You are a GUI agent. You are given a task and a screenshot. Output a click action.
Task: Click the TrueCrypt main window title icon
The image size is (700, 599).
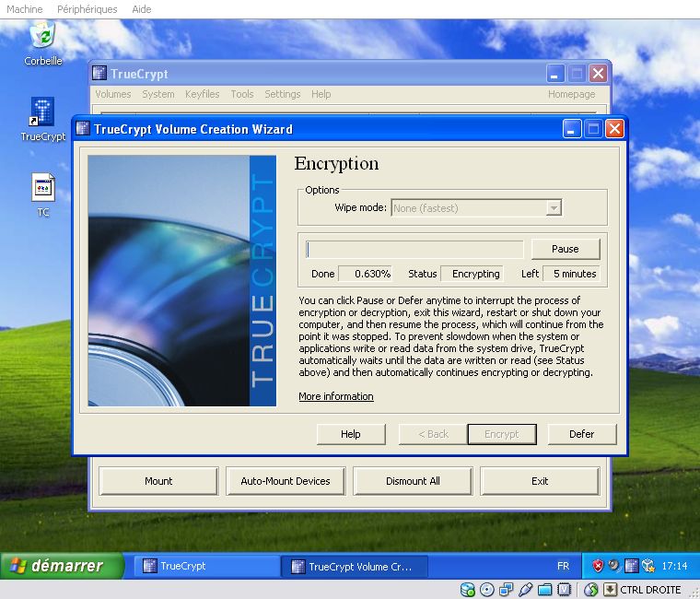pyautogui.click(x=99, y=73)
